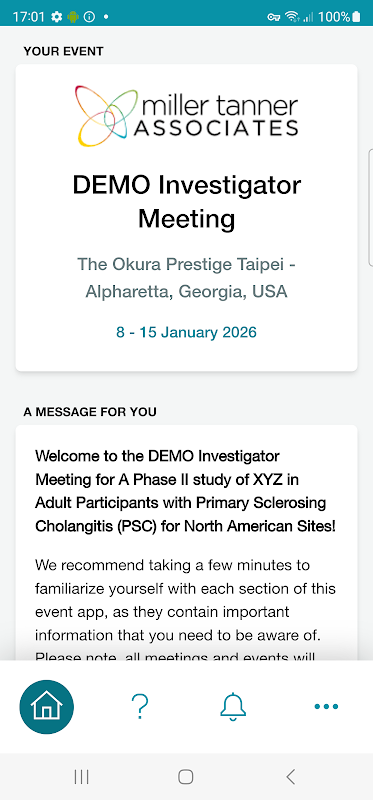Tap the Android robot status icon
373x800 pixels.
click(x=73, y=17)
